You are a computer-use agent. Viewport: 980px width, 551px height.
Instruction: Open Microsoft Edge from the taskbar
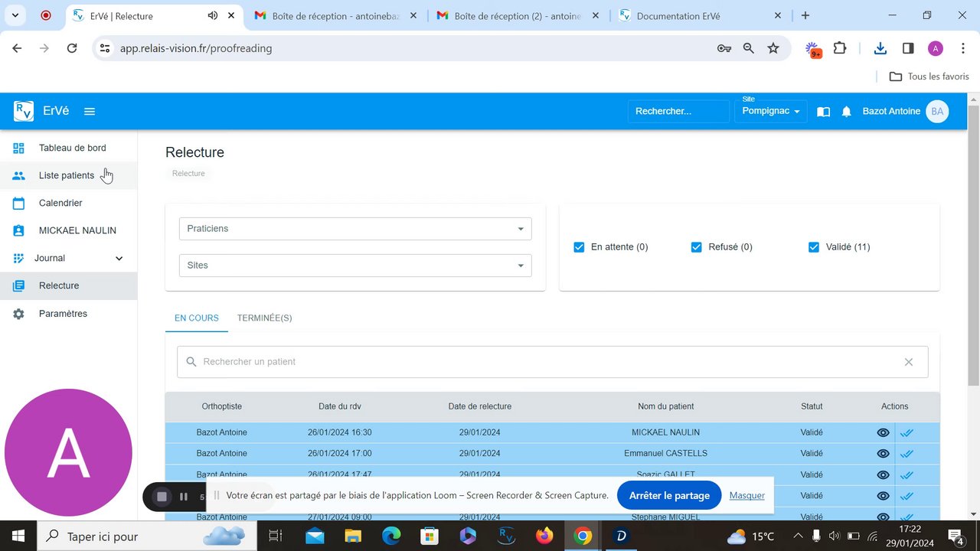pos(391,536)
